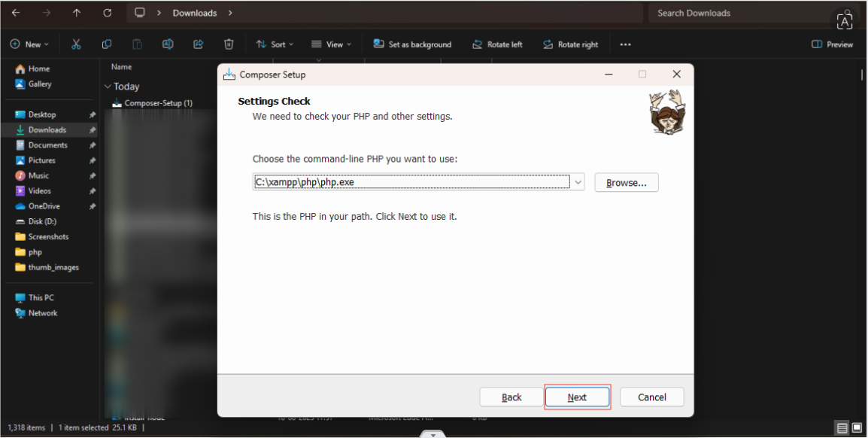Click the Downloads breadcrumb in the address bar
The height and width of the screenshot is (438, 868).
(195, 13)
